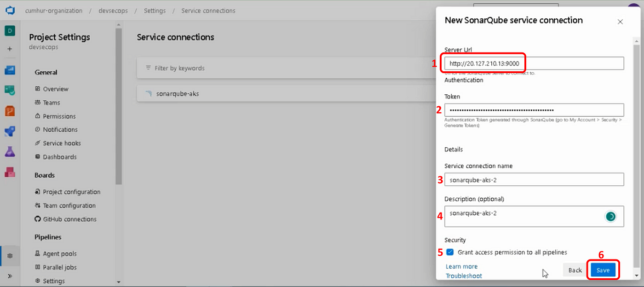Click Settings breadcrumb link
644x287 pixels.
tap(155, 11)
